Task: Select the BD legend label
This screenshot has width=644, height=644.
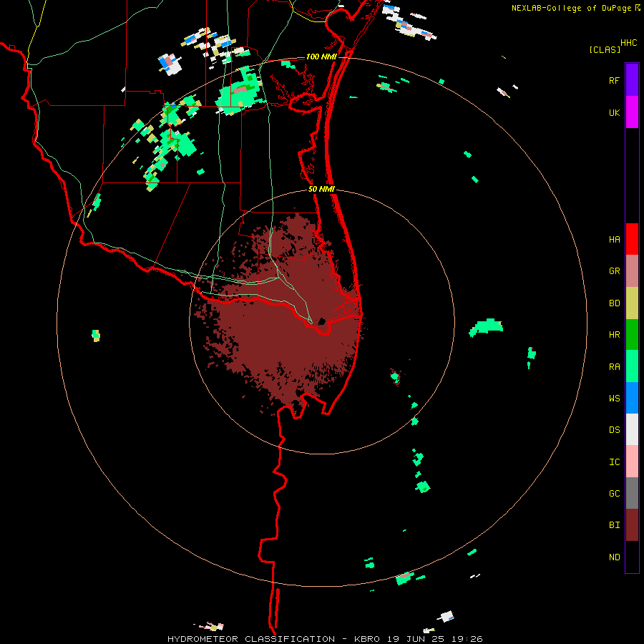Action: tap(614, 303)
